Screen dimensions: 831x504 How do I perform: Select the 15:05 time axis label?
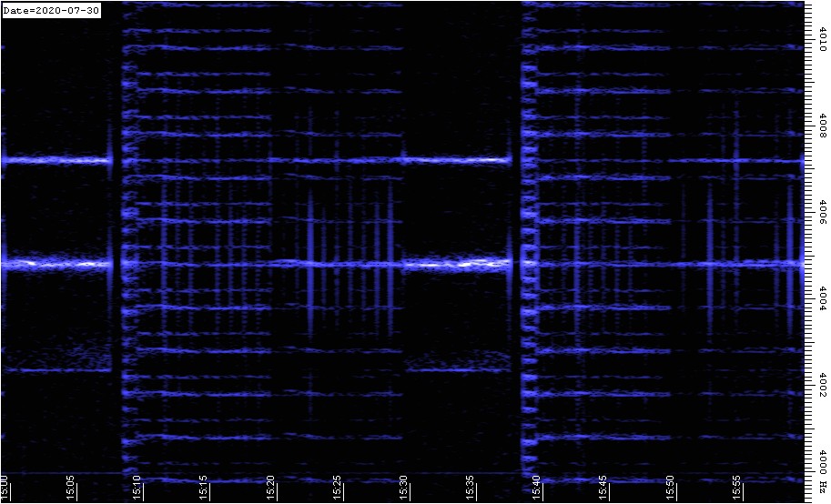[x=72, y=488]
